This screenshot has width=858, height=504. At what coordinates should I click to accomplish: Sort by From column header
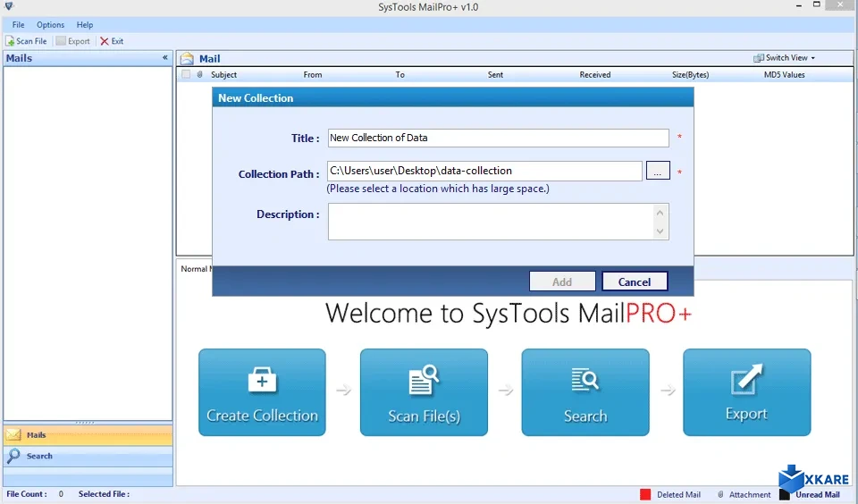tap(313, 74)
